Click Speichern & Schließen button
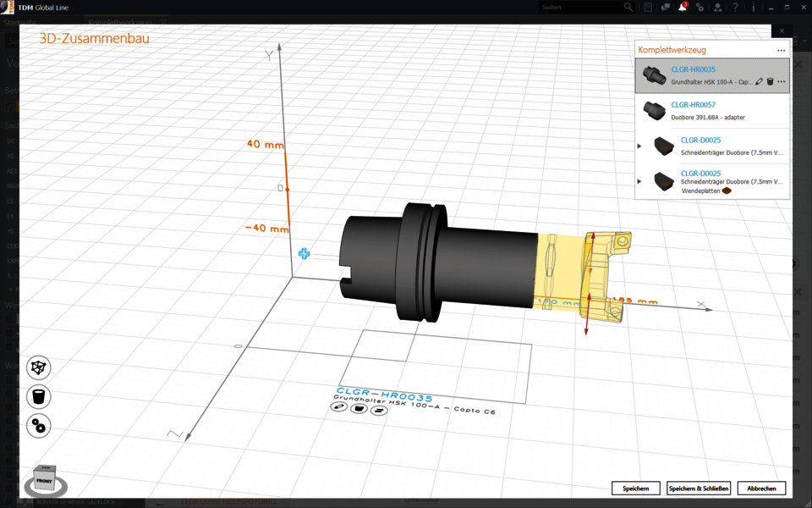This screenshot has height=508, width=812. [699, 489]
